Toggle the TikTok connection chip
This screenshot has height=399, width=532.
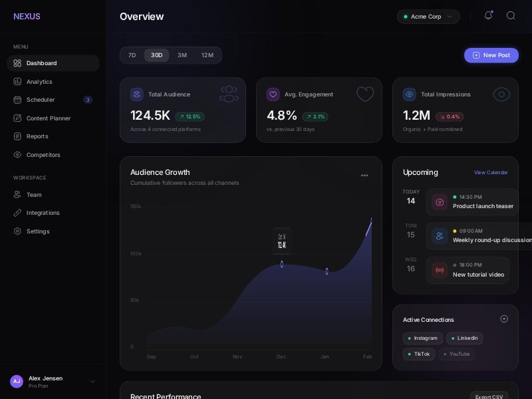pos(418,354)
